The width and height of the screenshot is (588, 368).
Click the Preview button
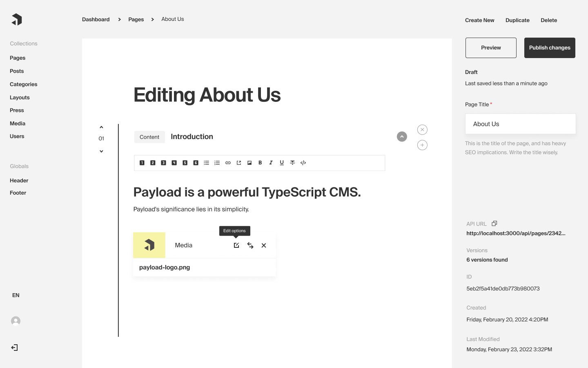pyautogui.click(x=491, y=48)
